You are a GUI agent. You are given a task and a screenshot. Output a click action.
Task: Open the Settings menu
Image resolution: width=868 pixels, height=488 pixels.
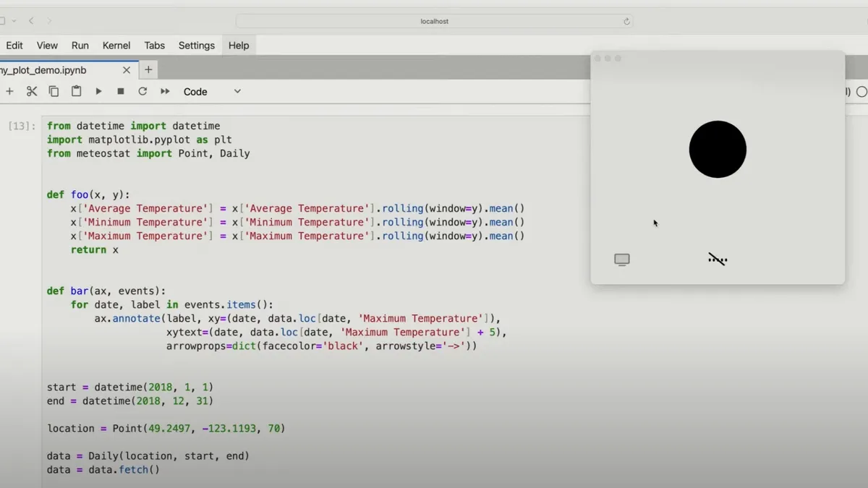click(x=196, y=46)
